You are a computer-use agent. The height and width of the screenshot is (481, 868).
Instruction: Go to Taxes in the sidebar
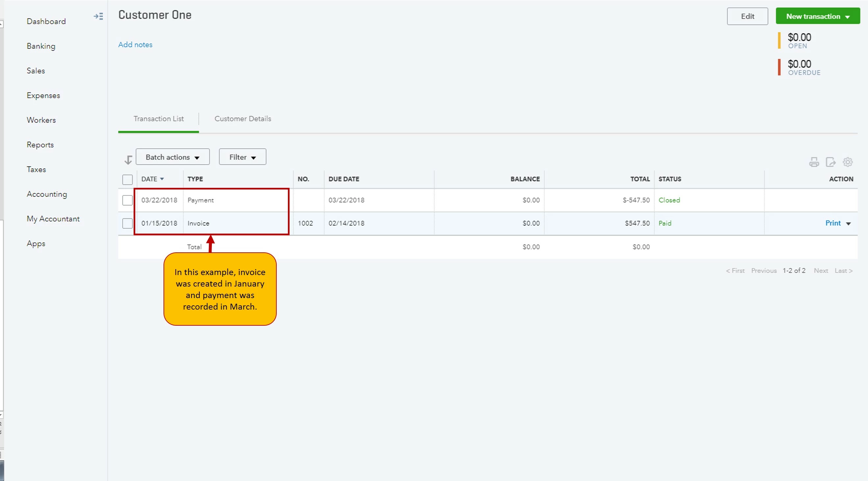[x=37, y=169]
